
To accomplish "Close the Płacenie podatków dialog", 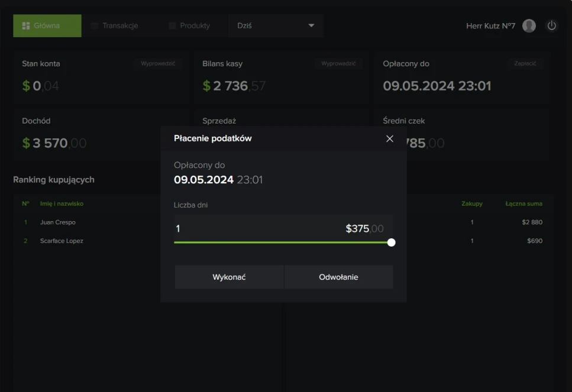I will pyautogui.click(x=389, y=138).
